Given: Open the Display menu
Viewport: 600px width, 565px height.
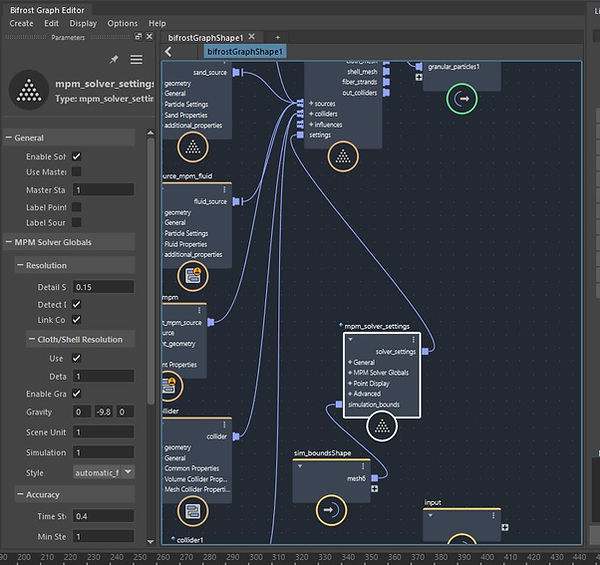Looking at the screenshot, I should [x=83, y=23].
